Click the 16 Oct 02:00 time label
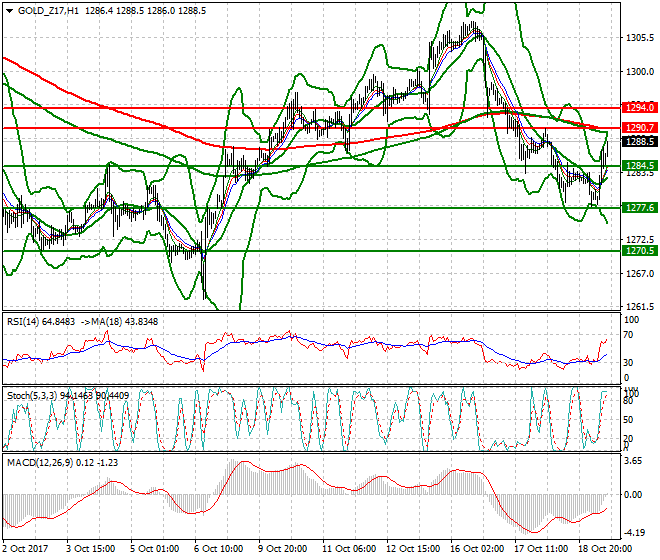Screen dimensions: 660x560 point(477,549)
